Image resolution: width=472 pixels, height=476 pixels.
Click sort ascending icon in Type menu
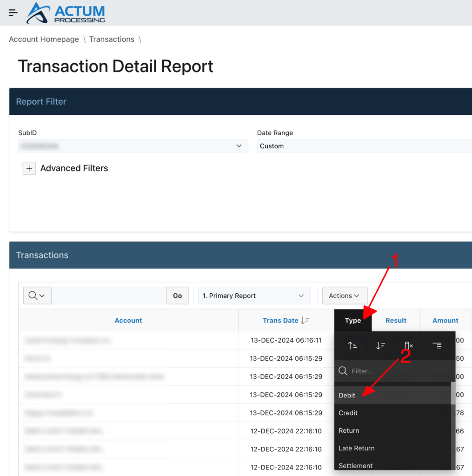(352, 345)
